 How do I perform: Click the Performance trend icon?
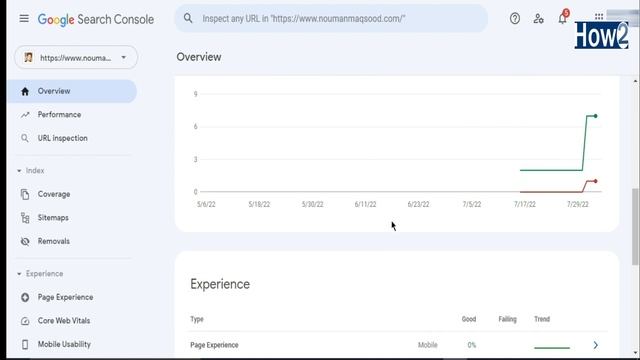click(x=25, y=115)
